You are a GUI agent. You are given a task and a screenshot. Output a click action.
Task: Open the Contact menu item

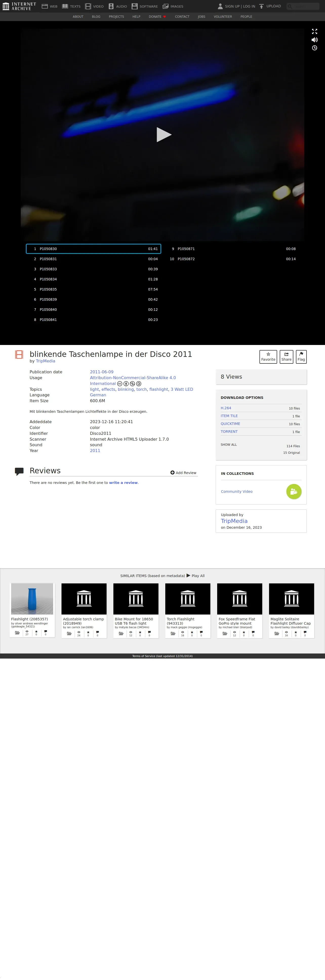(x=182, y=17)
